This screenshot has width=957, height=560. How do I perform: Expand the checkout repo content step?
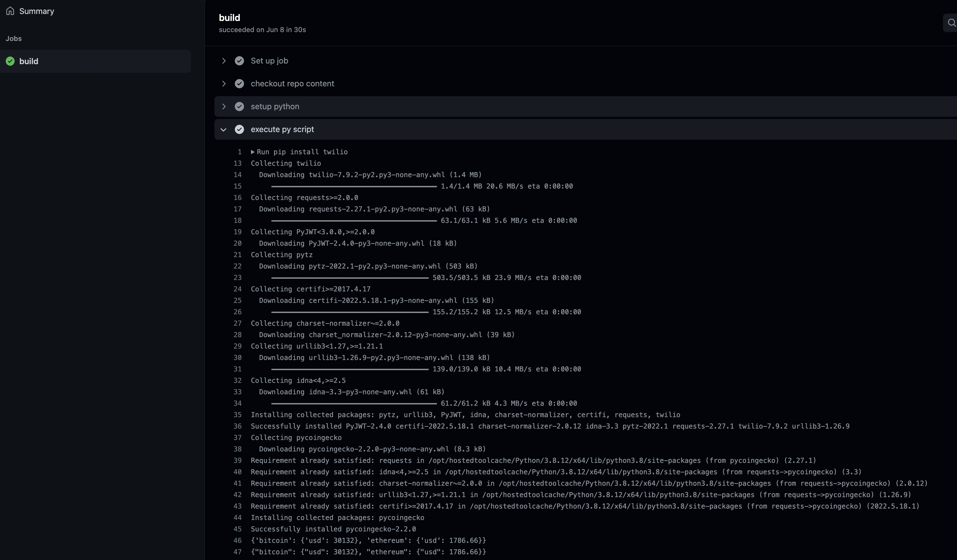click(224, 83)
